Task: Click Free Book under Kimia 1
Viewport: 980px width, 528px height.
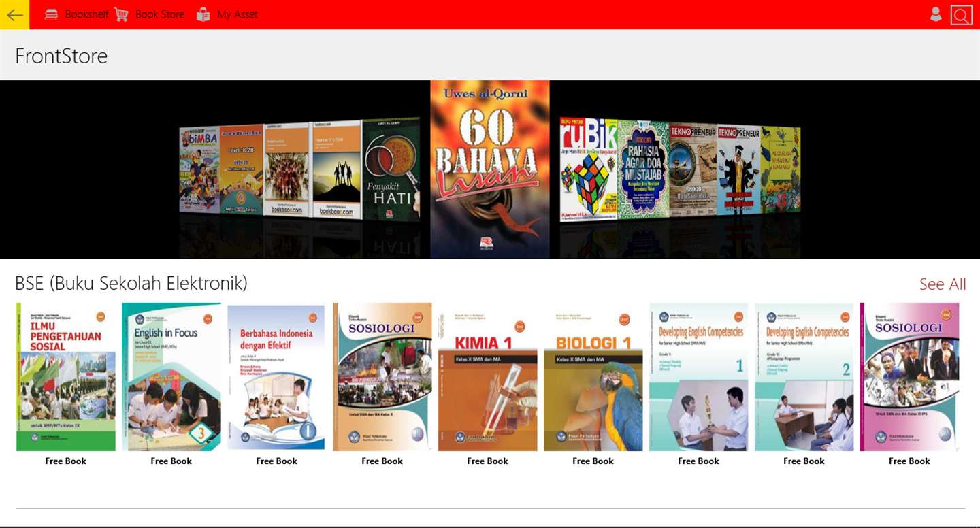Action: (488, 461)
